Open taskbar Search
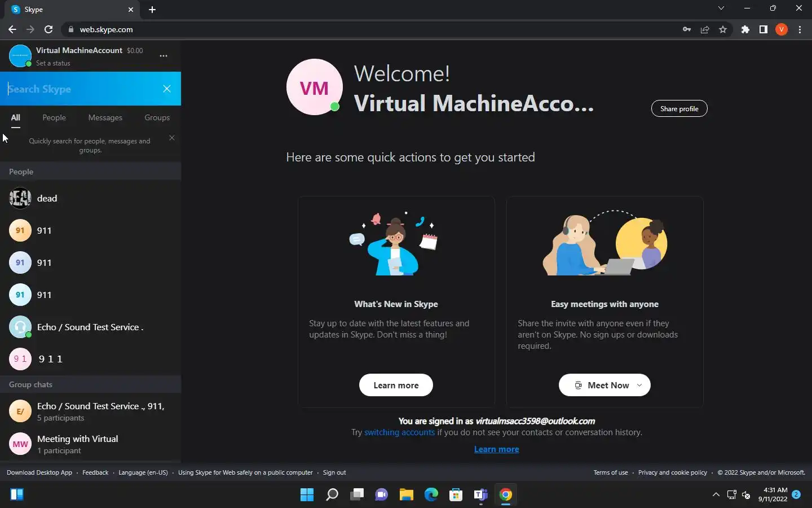Viewport: 812px width, 508px height. 332,494
